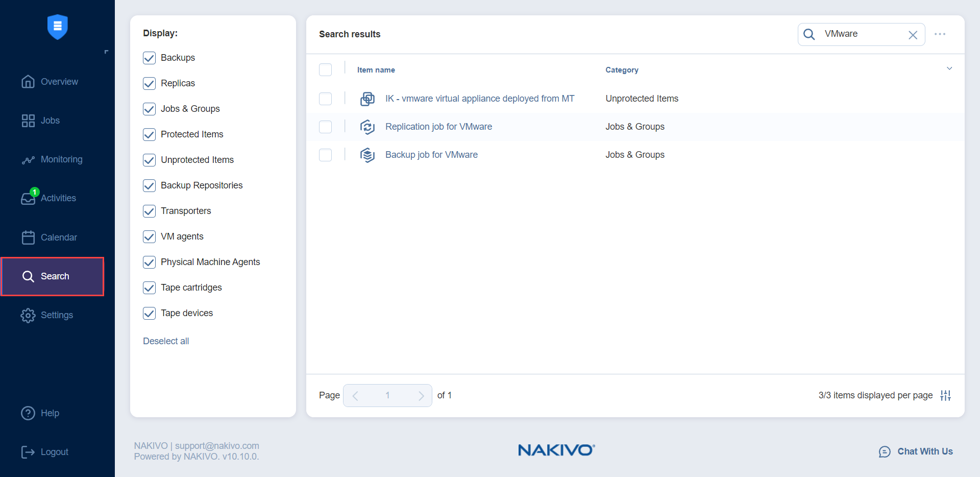The height and width of the screenshot is (477, 980).
Task: Uncheck the Replicas checkbox
Action: pos(149,83)
